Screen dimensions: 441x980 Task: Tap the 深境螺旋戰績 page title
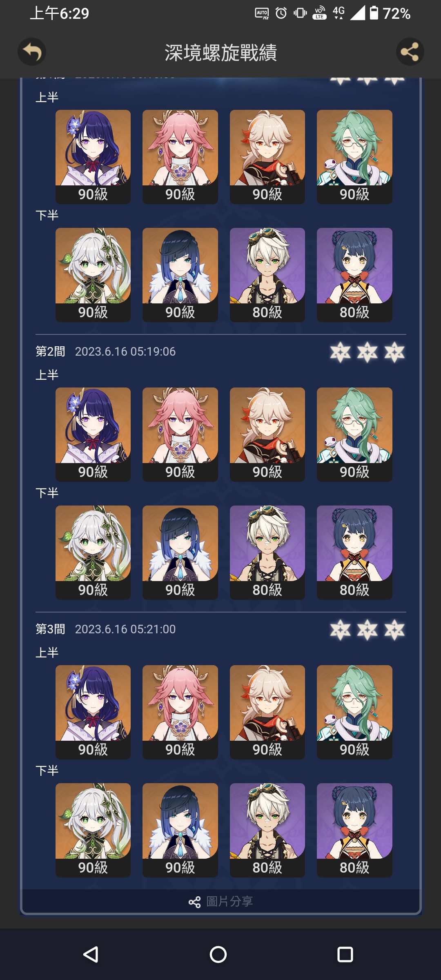coord(221,53)
